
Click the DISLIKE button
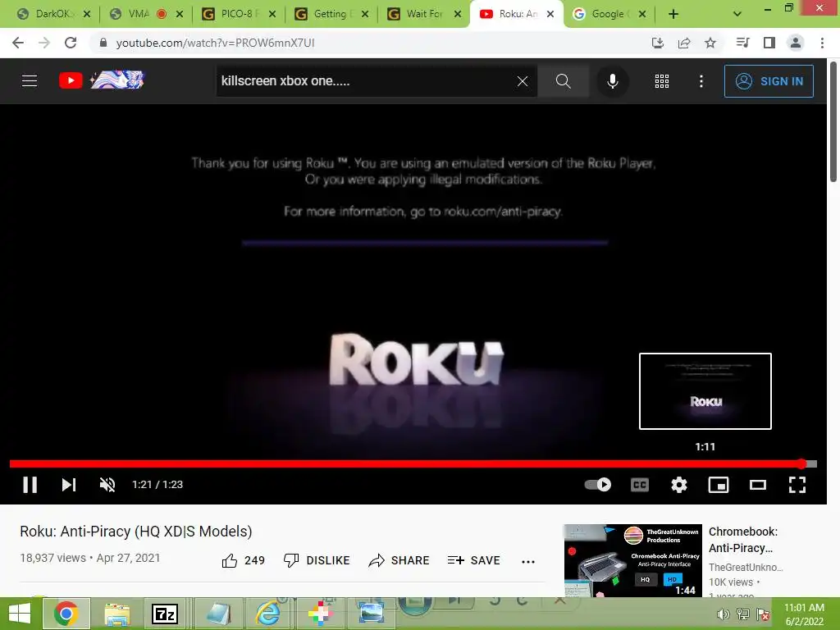pyautogui.click(x=317, y=560)
